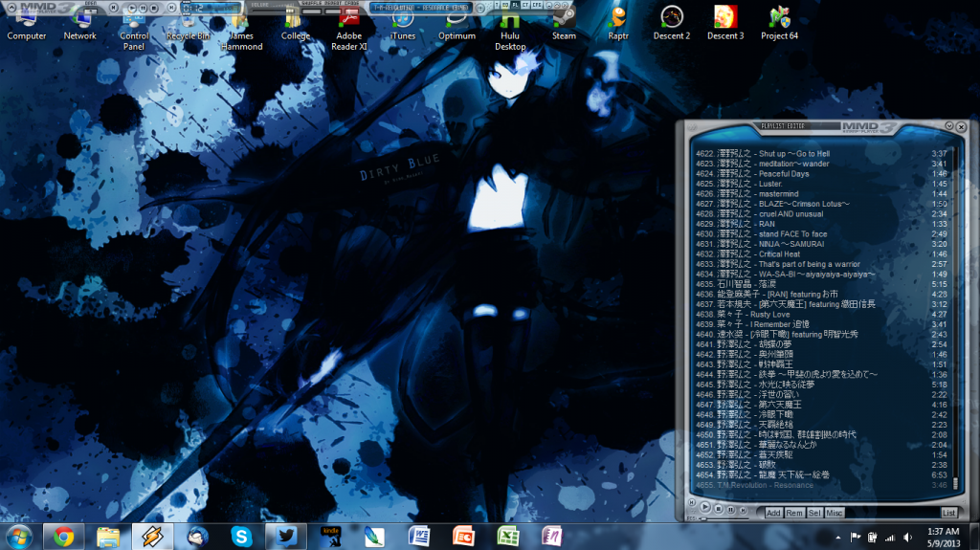Launch Steam from the desktop

pos(564,24)
